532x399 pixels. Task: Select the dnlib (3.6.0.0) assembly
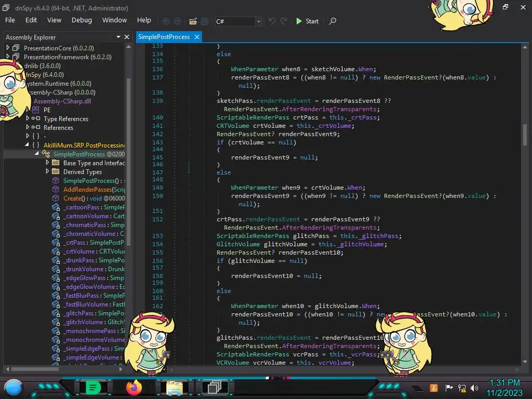tap(43, 66)
